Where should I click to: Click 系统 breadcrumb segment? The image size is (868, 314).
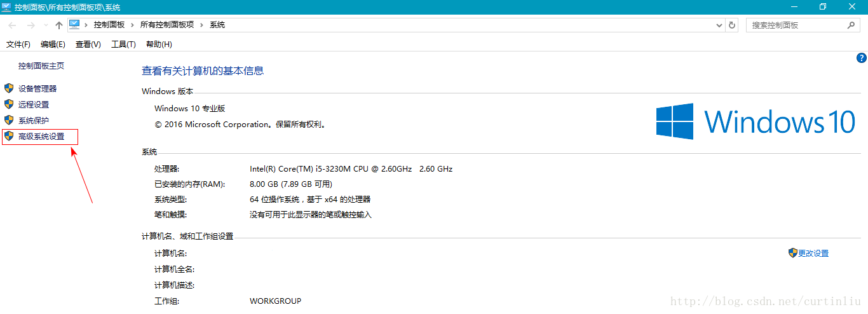point(217,25)
